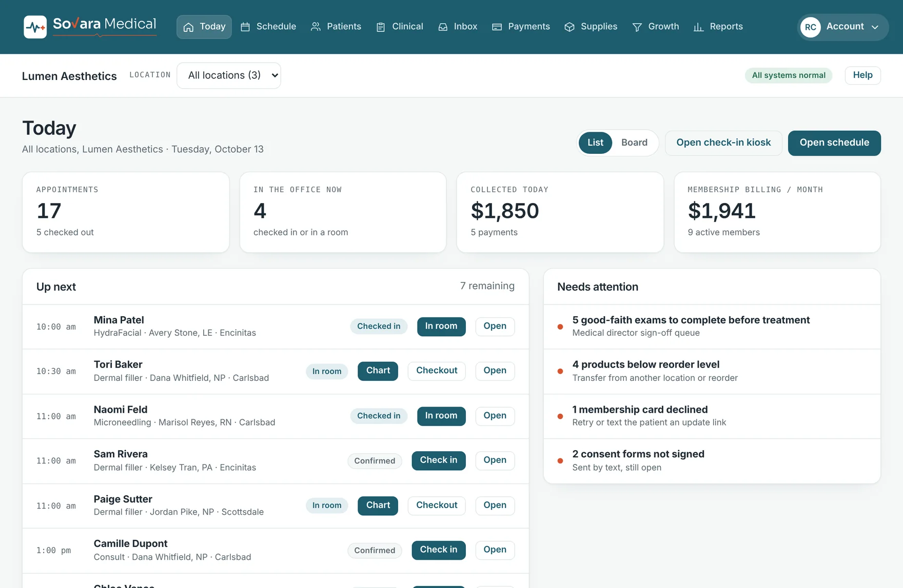Open the Today navigation tab

(x=204, y=27)
